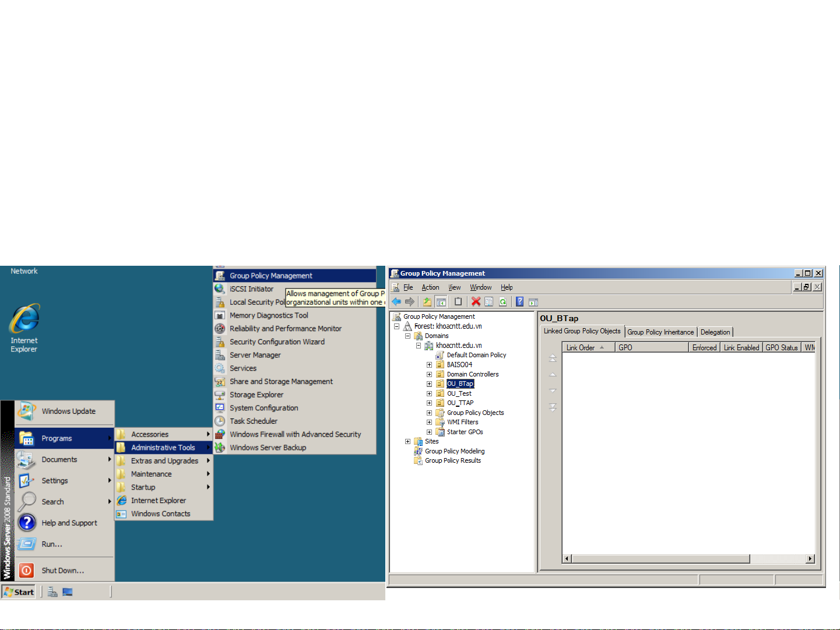This screenshot has height=630, width=840.
Task: Select Group Policy Results tree item
Action: tap(453, 460)
